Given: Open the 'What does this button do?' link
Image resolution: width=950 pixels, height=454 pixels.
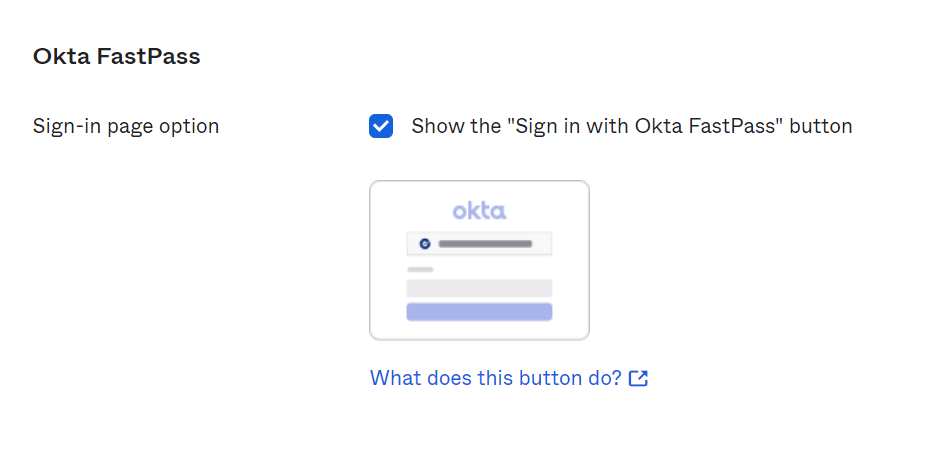Looking at the screenshot, I should tap(496, 379).
